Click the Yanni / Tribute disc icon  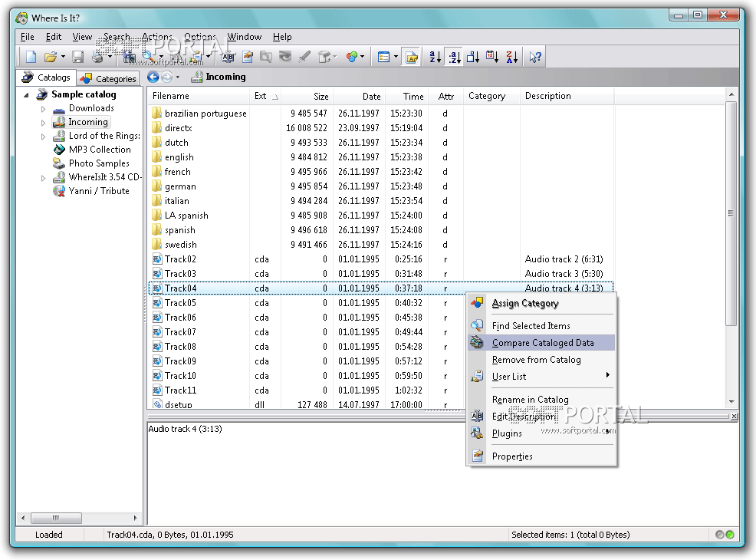(x=59, y=191)
